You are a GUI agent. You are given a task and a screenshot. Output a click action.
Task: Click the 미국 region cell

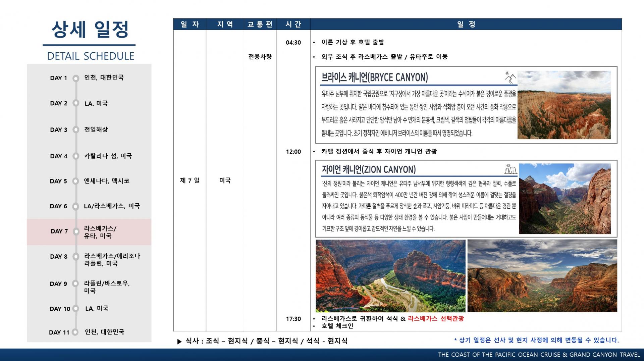225,180
